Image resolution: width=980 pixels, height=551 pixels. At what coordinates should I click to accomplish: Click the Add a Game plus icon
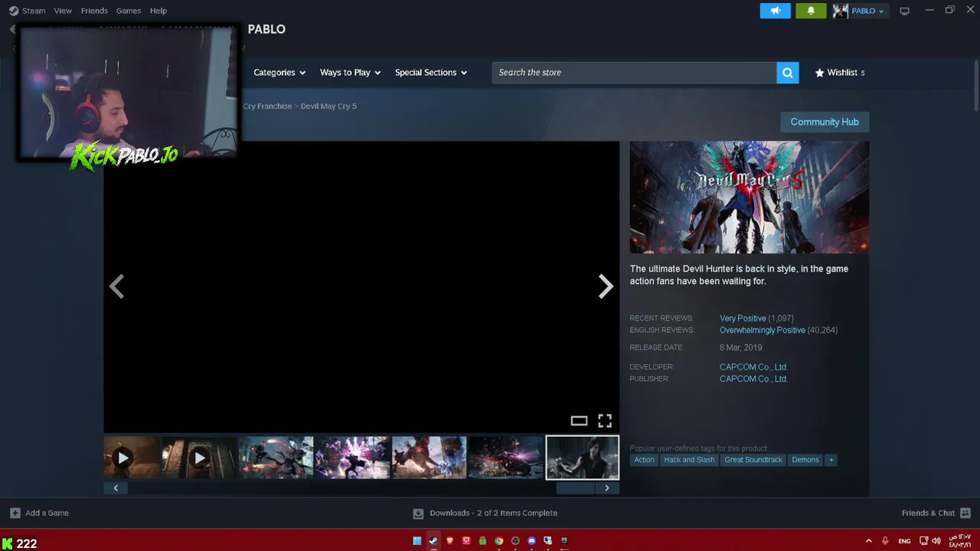click(x=15, y=513)
